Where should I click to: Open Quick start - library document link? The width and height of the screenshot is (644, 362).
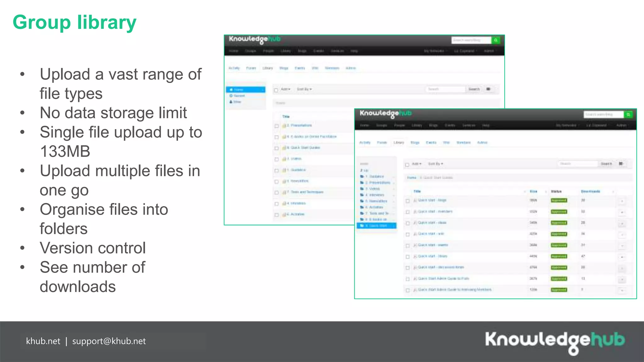tap(432, 256)
